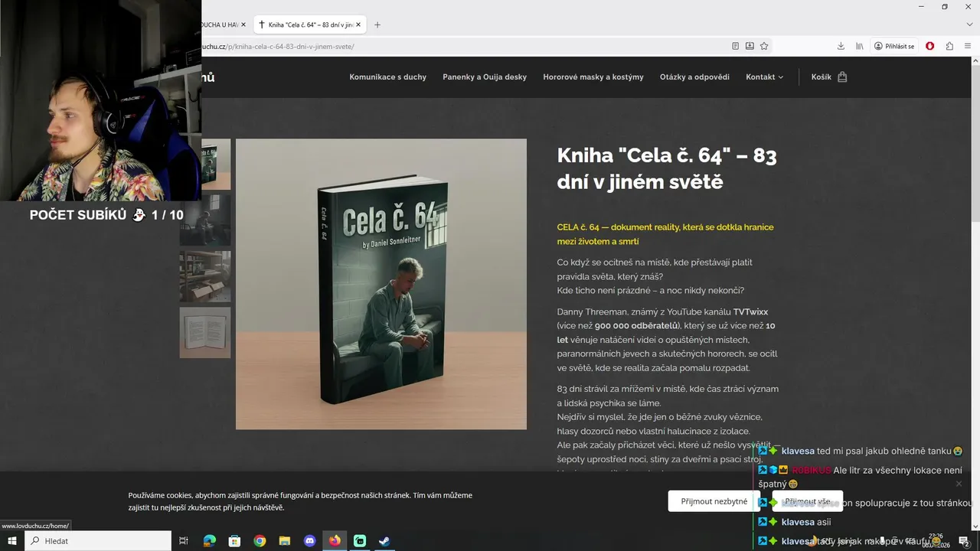
Task: Open the Firefox downloads panel
Action: 841,46
